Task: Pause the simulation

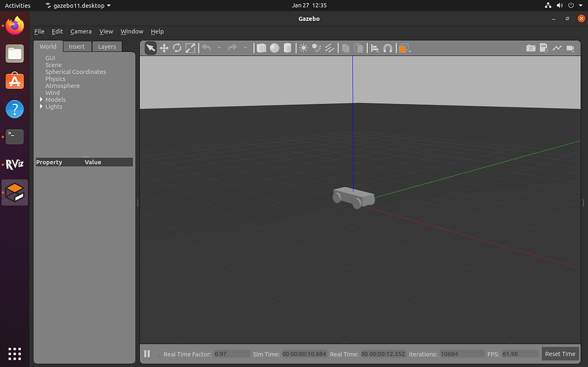Action: coord(147,354)
